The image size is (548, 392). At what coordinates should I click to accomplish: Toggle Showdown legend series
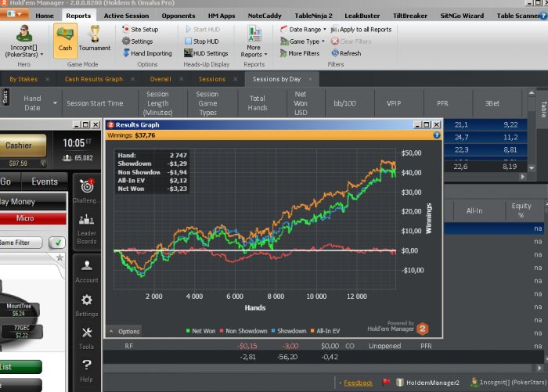(289, 330)
